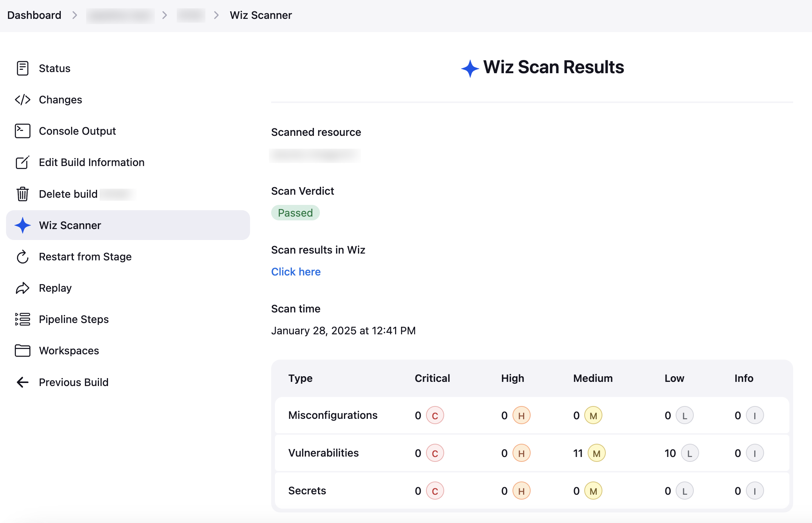The height and width of the screenshot is (523, 812).
Task: Click Critical badge in Misconfigurations row
Action: click(x=435, y=415)
